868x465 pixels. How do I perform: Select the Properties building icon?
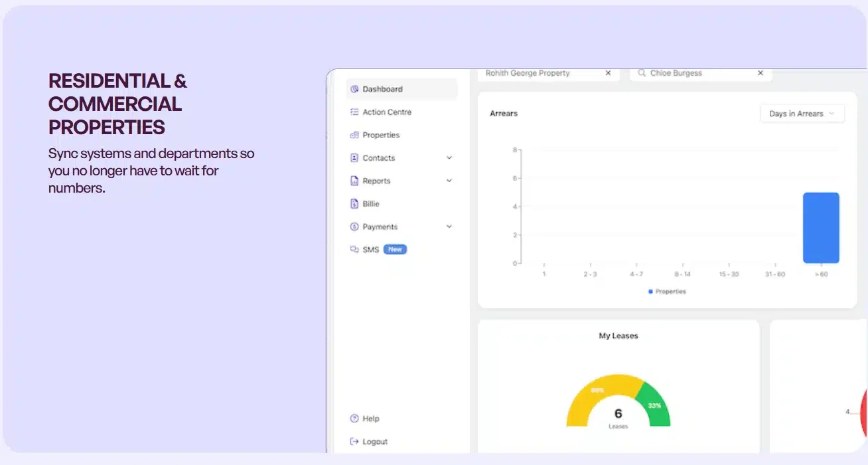pos(354,135)
